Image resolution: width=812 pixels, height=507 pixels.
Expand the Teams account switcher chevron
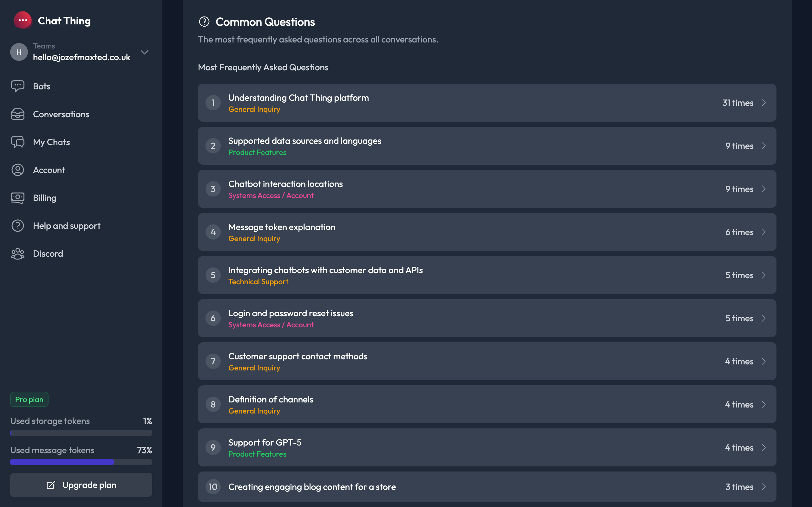click(145, 52)
